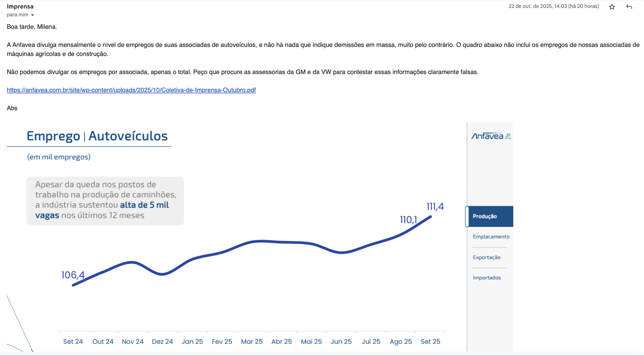Click the Jun 25 axis label
Image resolution: width=644 pixels, height=355 pixels.
[341, 341]
